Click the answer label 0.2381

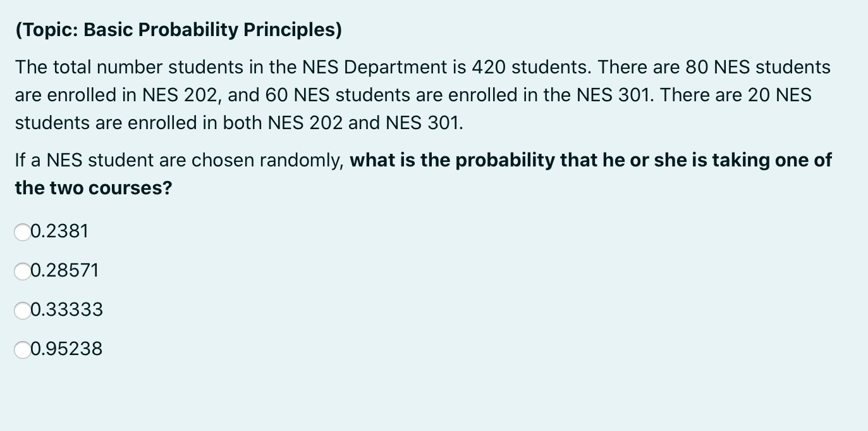[60, 232]
